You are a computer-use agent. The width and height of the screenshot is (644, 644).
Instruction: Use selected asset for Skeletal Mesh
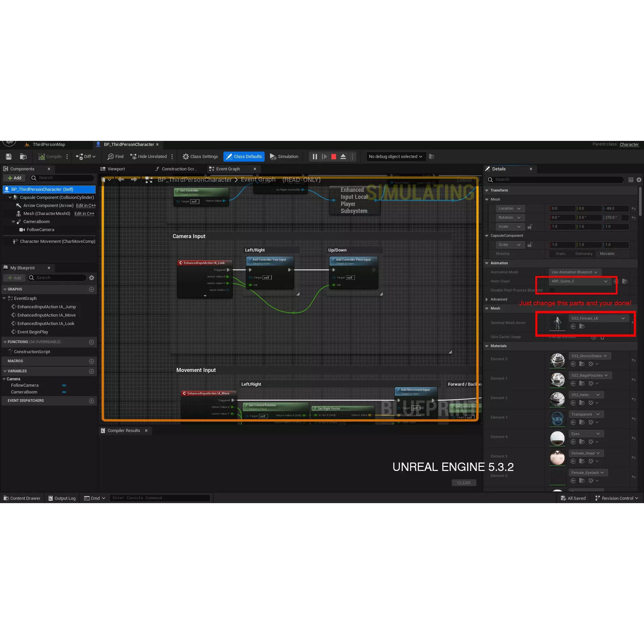coord(573,327)
